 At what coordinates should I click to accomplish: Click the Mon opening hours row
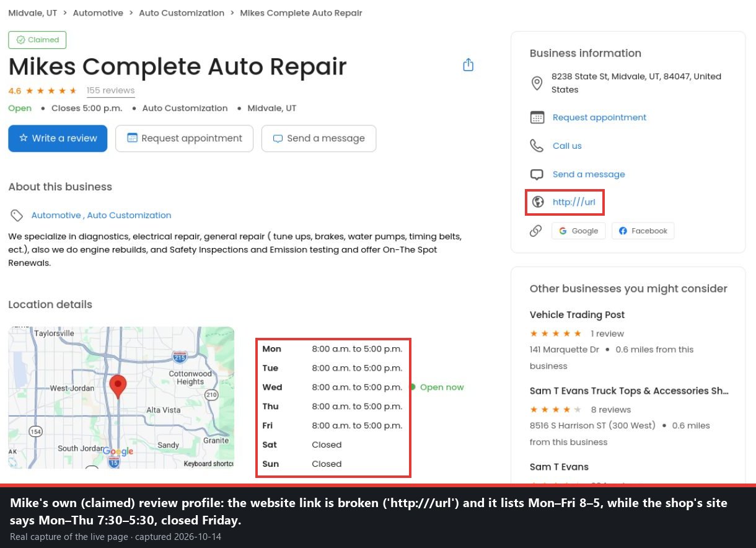pyautogui.click(x=333, y=349)
